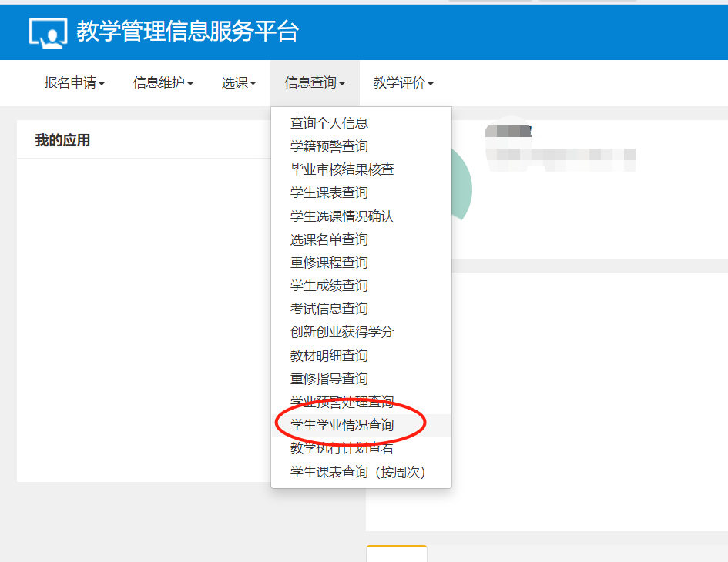Image resolution: width=728 pixels, height=562 pixels.
Task: Click 学生选课情况确认 menu entry
Action: (342, 216)
